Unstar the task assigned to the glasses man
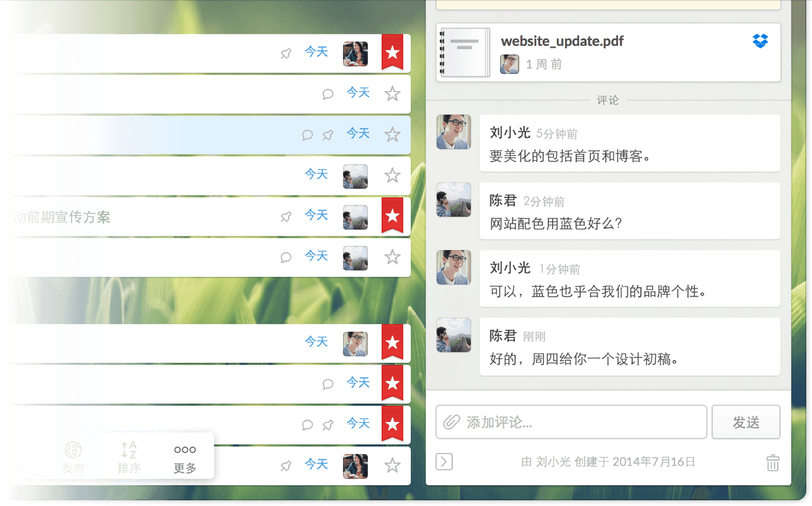Screen dimensions: 812x506 [393, 343]
